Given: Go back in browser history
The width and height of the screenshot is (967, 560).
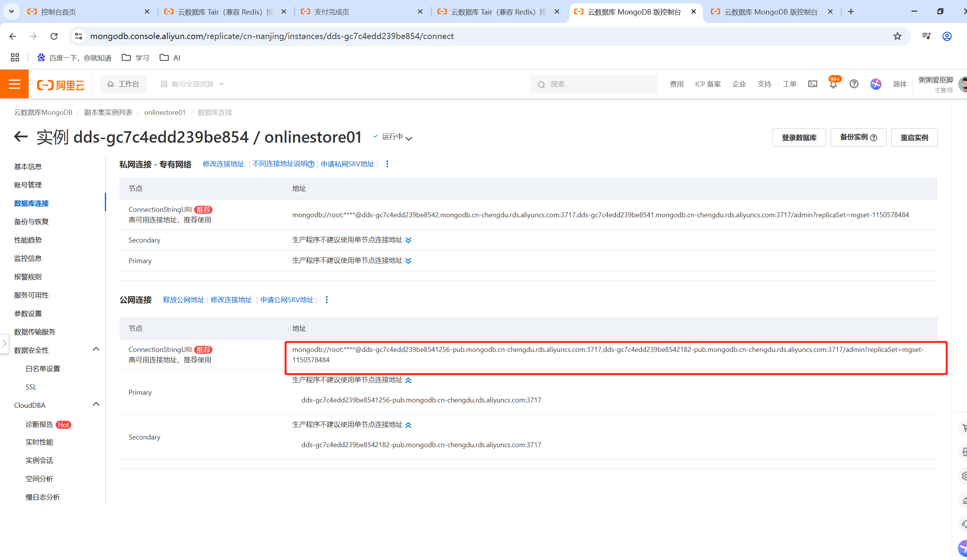Looking at the screenshot, I should pos(13,36).
